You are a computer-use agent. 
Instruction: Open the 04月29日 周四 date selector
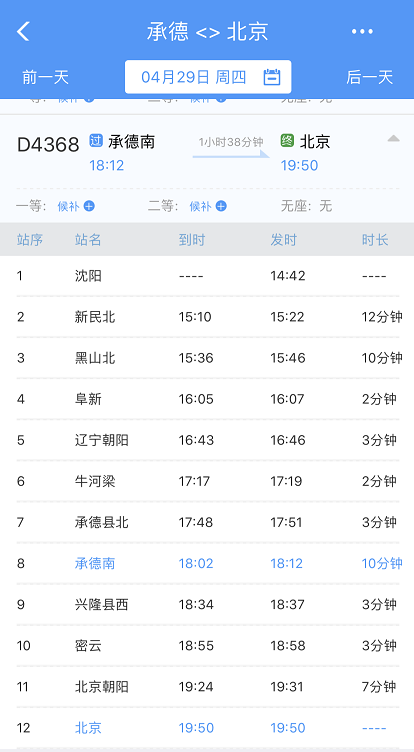pyautogui.click(x=208, y=77)
